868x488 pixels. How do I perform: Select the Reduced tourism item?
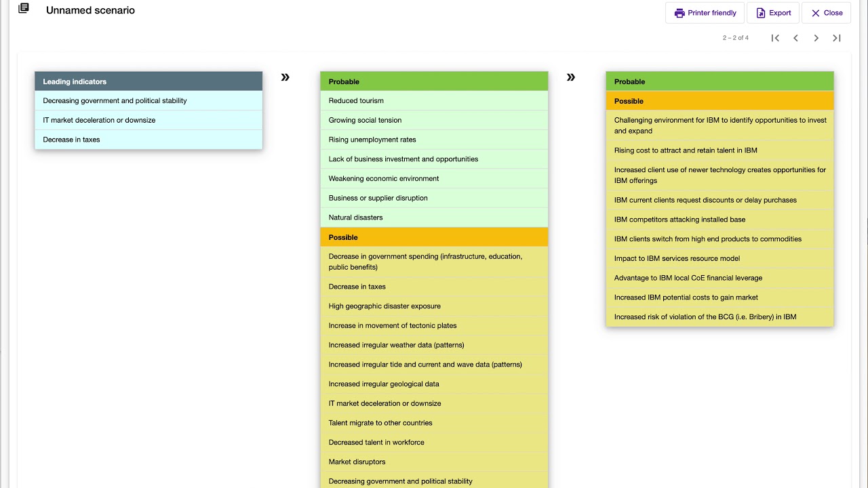point(357,101)
